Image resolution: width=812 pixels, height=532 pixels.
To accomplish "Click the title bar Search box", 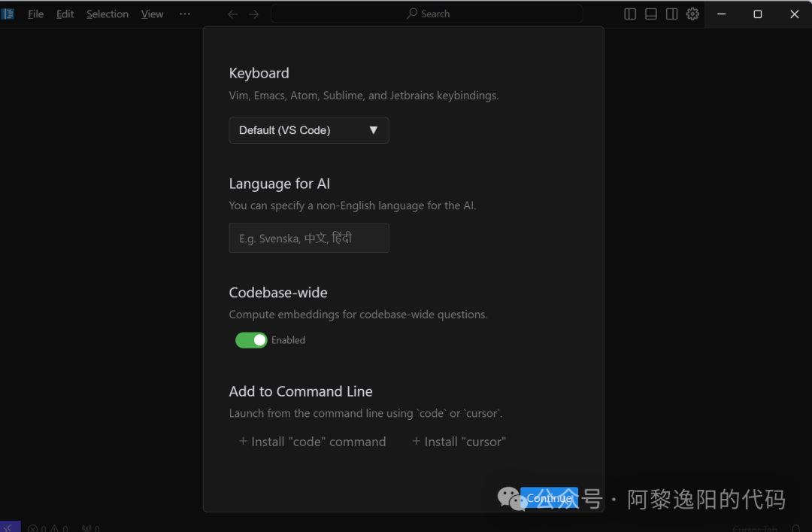I will (427, 14).
